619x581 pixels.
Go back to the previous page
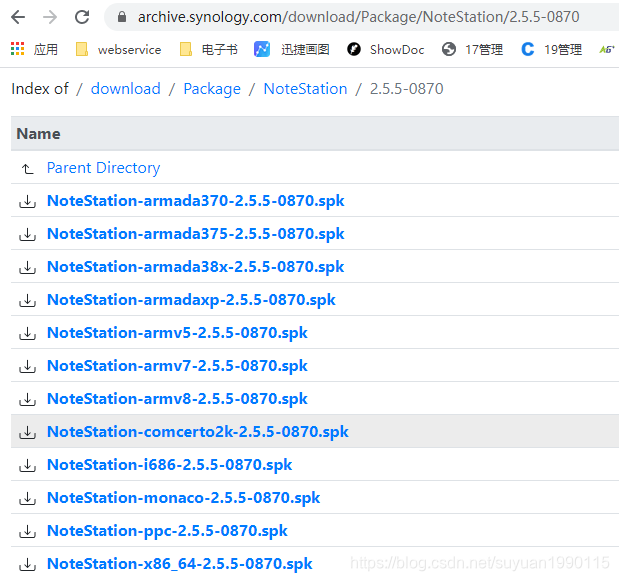[18, 17]
